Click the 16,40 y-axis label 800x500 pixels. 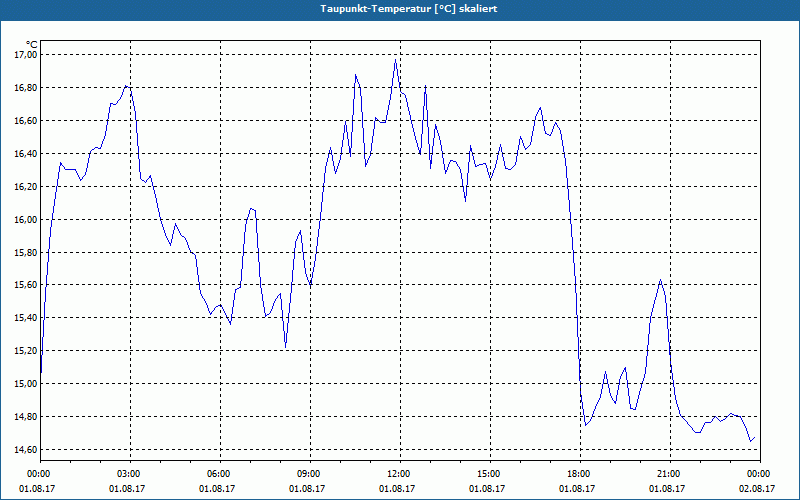[26, 154]
